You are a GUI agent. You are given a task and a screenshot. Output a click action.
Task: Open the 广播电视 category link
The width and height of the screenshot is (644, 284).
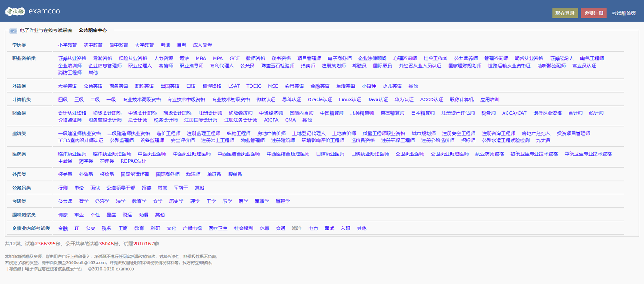click(x=192, y=228)
